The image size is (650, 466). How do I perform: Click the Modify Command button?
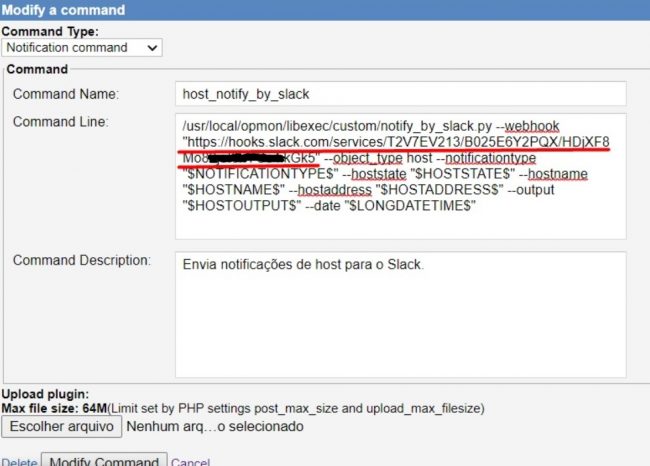pos(104,461)
